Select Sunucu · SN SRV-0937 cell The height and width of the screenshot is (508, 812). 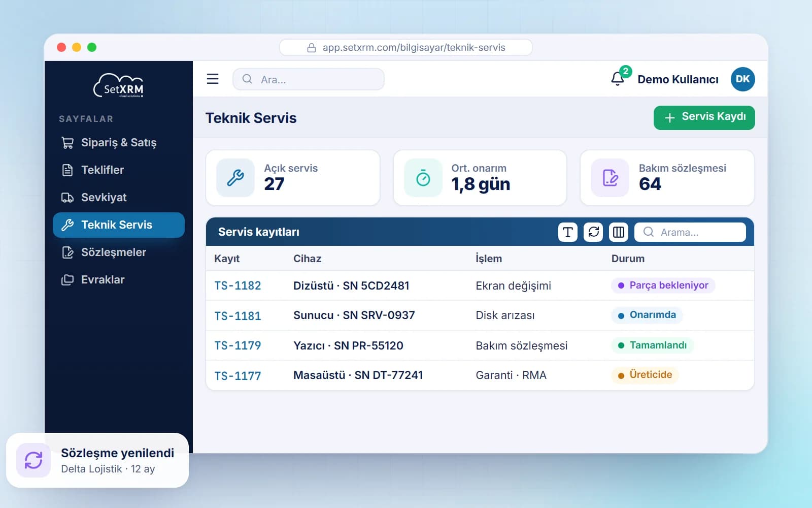point(354,315)
